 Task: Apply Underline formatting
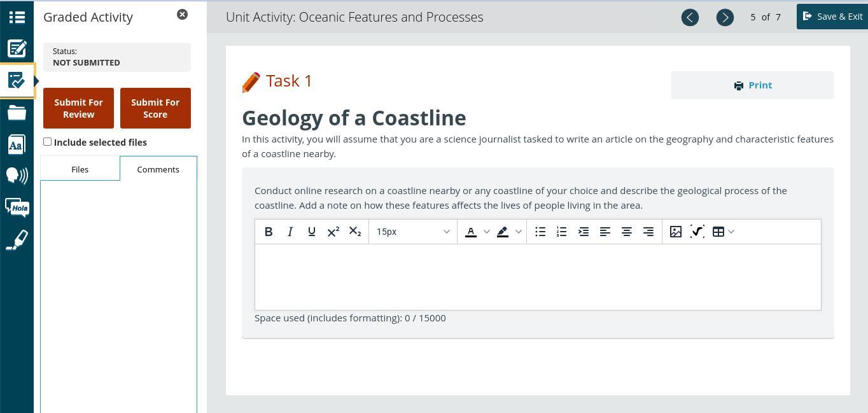point(312,232)
